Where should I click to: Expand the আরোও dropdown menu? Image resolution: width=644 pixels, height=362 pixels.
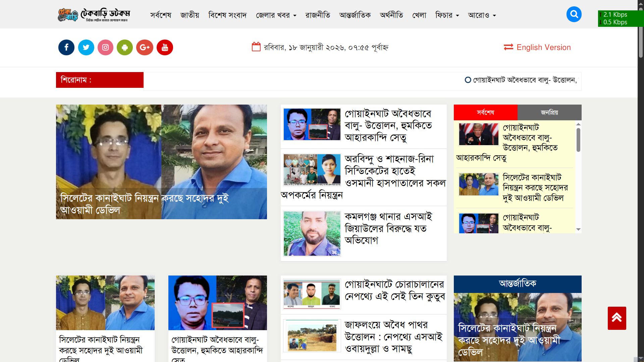(x=482, y=15)
